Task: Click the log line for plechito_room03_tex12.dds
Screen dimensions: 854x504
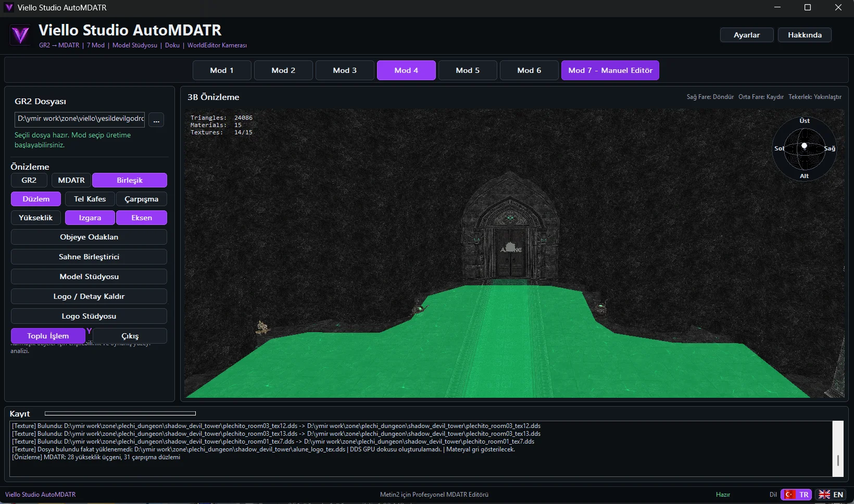Action: click(x=277, y=426)
